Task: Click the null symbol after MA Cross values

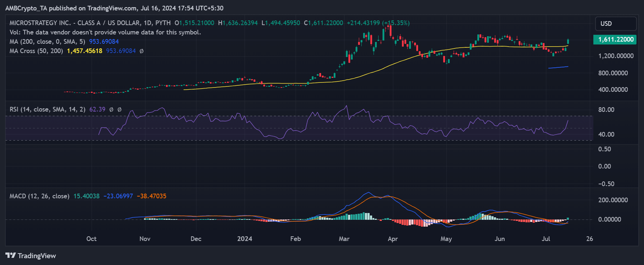Action: pyautogui.click(x=142, y=51)
